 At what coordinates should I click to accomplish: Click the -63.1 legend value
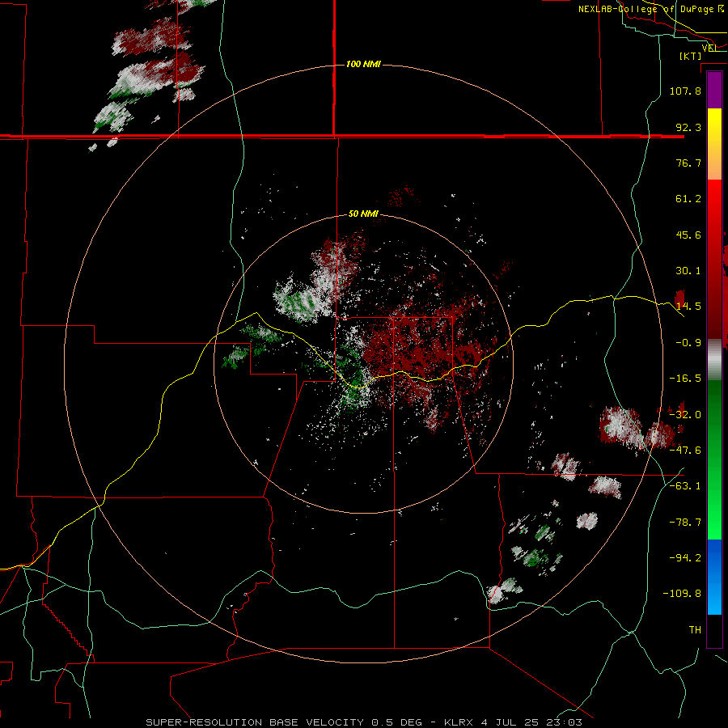click(x=685, y=486)
